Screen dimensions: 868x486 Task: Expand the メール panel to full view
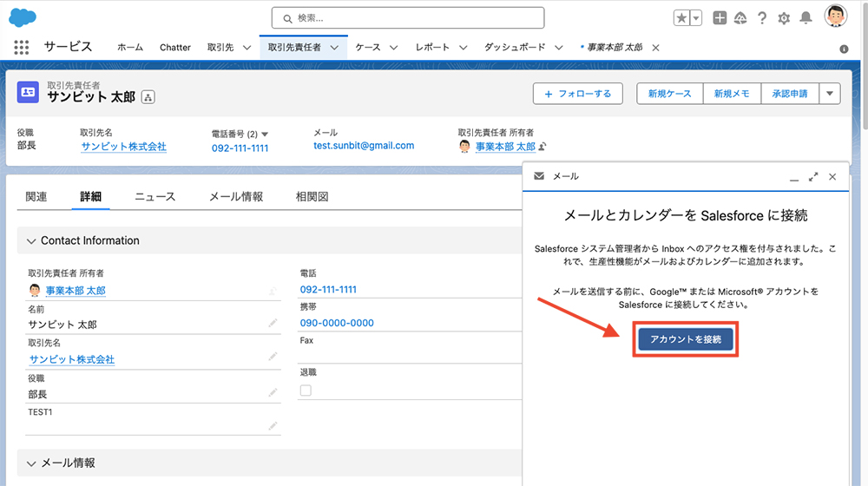(x=813, y=177)
